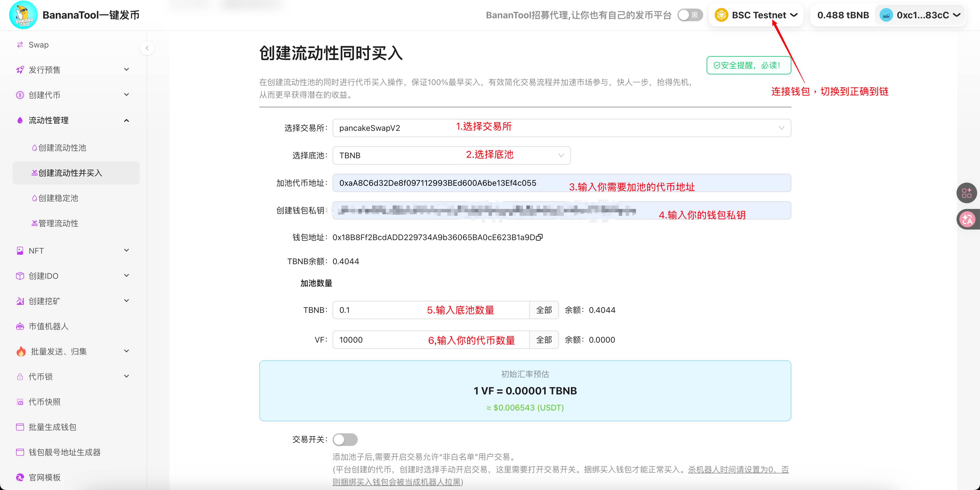Collapse the sidebar with arrow button
This screenshot has height=490, width=980.
click(147, 48)
